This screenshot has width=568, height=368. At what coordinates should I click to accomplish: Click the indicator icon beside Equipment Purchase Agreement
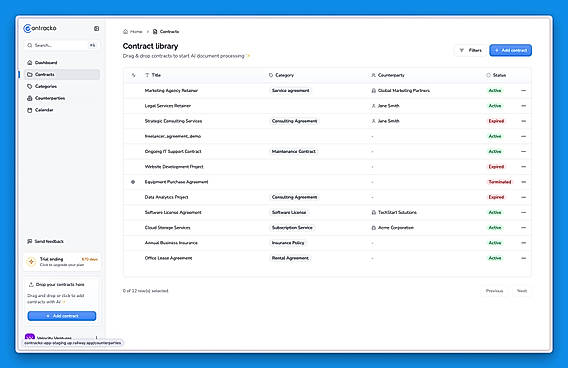pos(133,182)
